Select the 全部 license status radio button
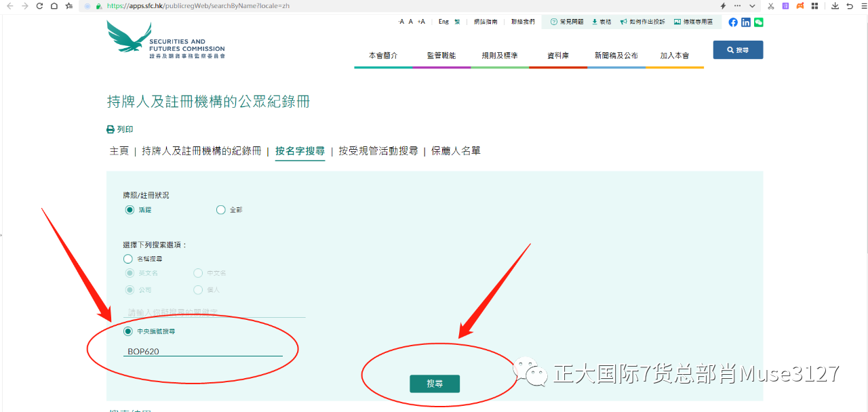 [220, 210]
